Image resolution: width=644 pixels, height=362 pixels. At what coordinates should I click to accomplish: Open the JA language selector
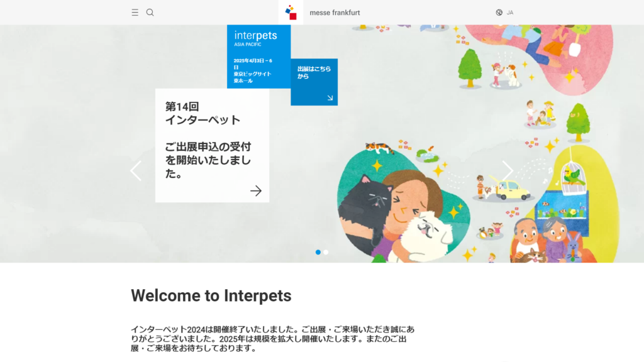point(510,13)
